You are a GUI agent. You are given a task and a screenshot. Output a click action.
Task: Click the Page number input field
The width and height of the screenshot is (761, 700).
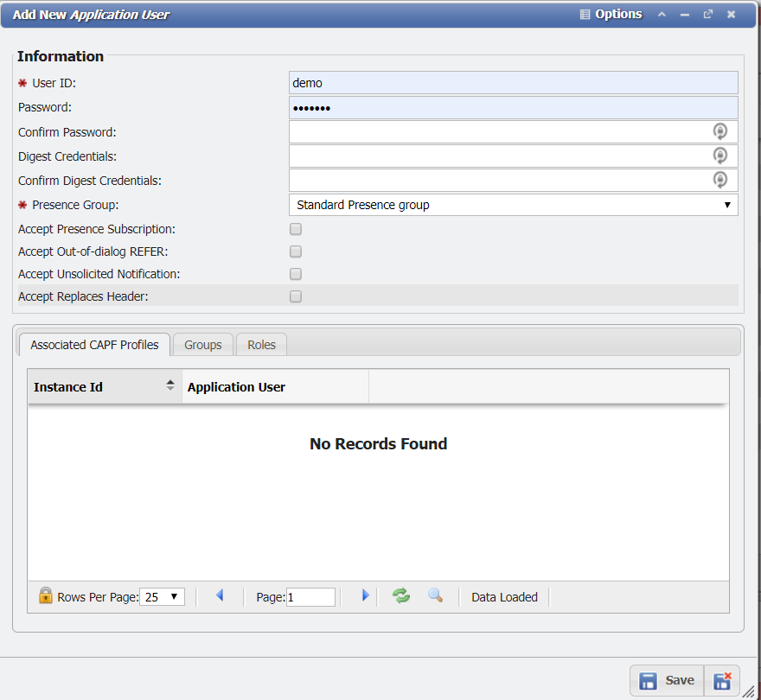click(x=312, y=596)
